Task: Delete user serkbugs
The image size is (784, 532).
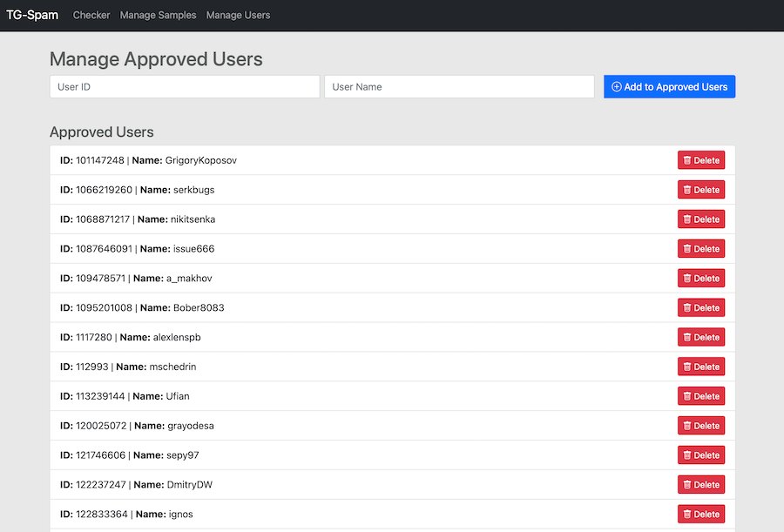Action: click(x=701, y=190)
